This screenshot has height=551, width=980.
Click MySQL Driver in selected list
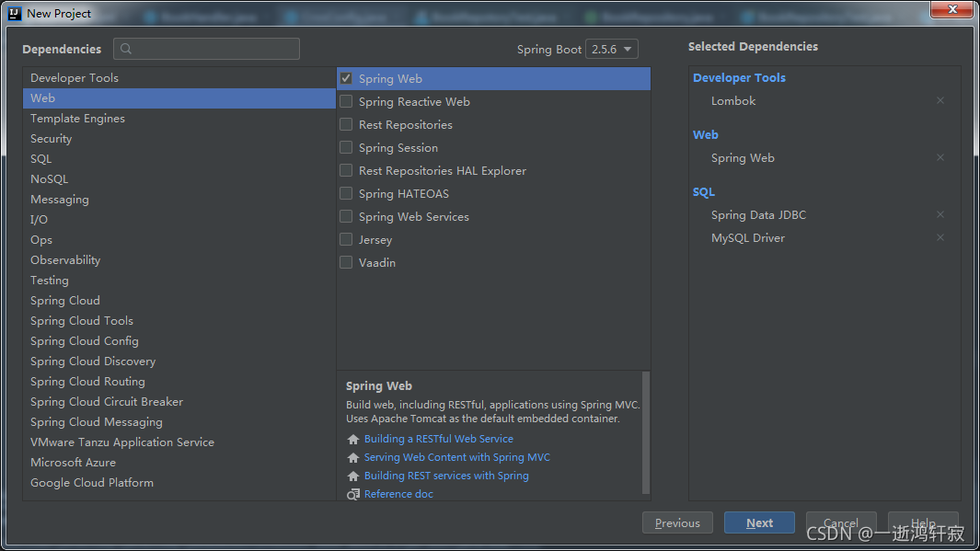[747, 238]
